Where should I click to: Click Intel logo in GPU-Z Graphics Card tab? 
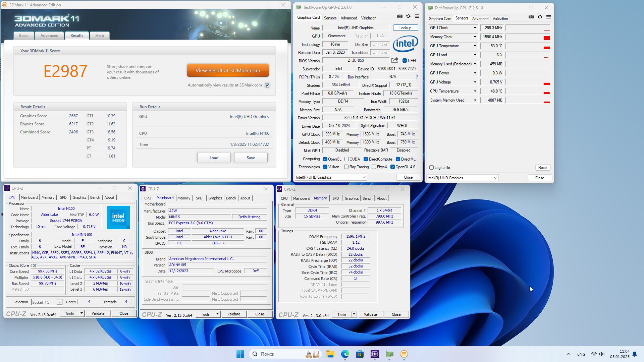click(405, 44)
